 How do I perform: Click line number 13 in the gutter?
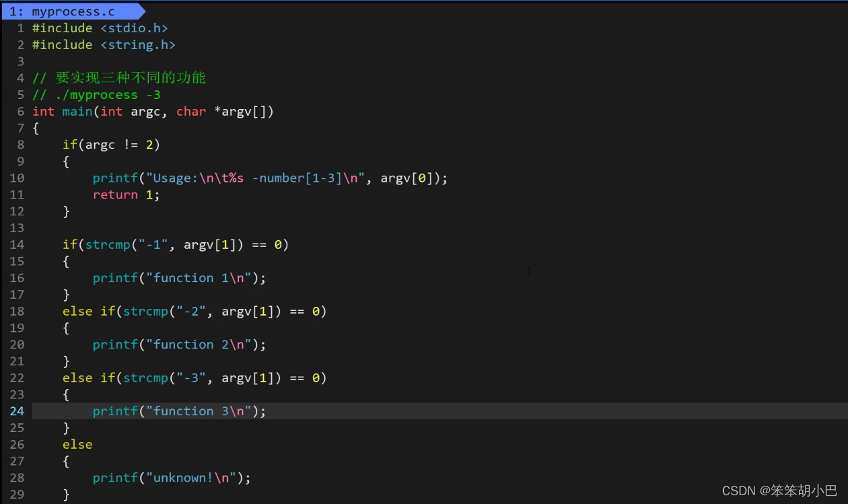click(x=17, y=228)
